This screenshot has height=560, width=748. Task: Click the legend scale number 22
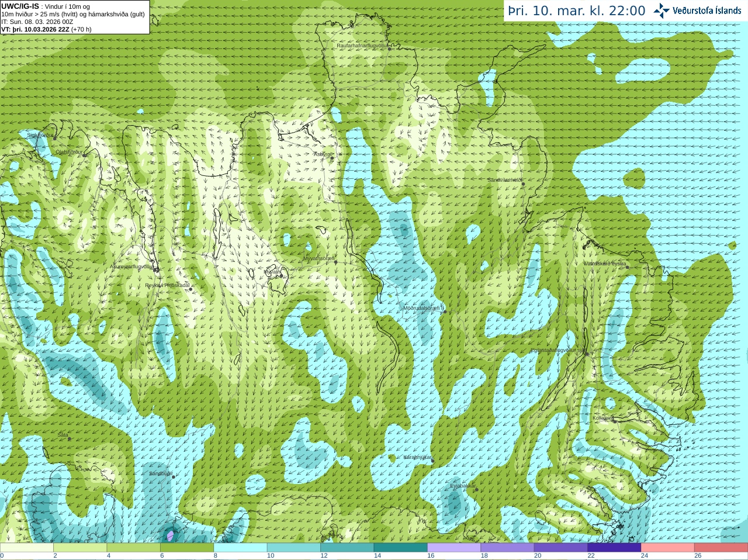(591, 556)
